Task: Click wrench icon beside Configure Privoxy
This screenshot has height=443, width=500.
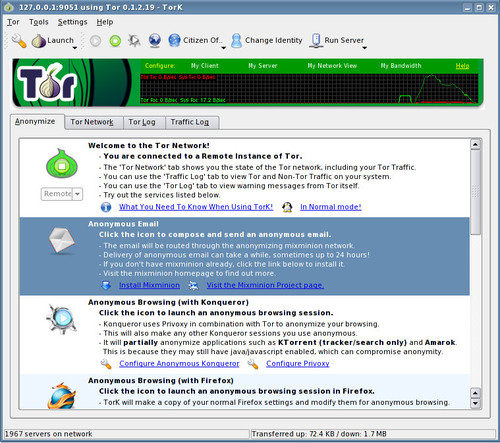Action: click(253, 364)
